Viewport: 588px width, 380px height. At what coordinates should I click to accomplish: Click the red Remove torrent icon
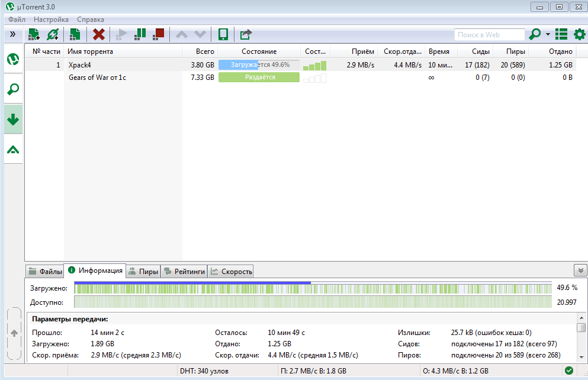pos(99,34)
